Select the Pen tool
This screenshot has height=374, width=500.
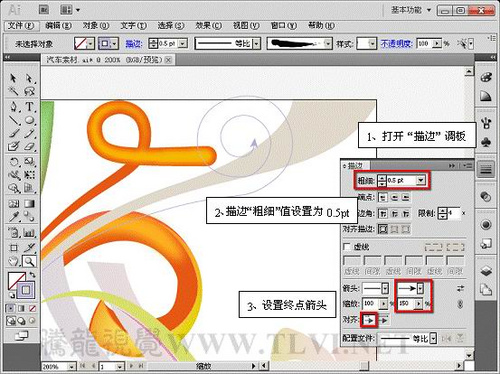tap(14, 107)
